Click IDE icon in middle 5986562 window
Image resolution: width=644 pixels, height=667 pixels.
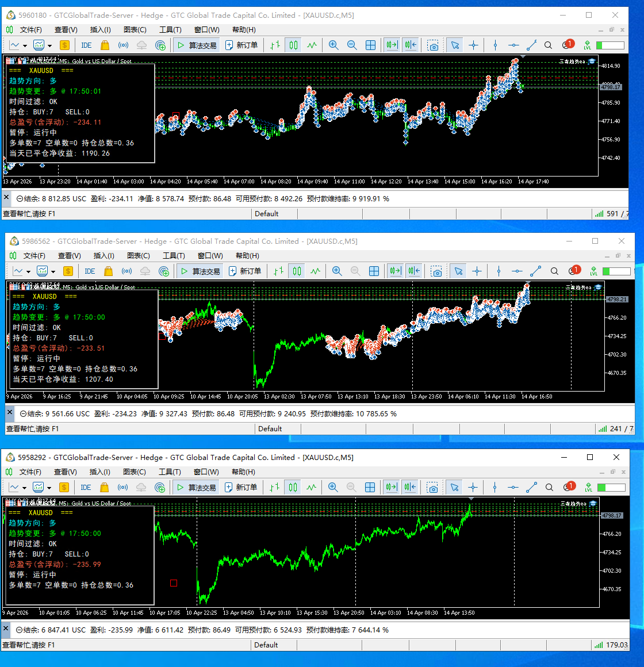coord(90,271)
